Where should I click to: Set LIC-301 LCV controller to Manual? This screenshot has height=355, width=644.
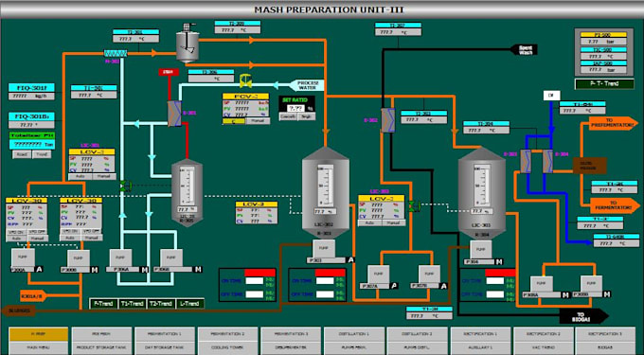pyautogui.click(x=103, y=176)
